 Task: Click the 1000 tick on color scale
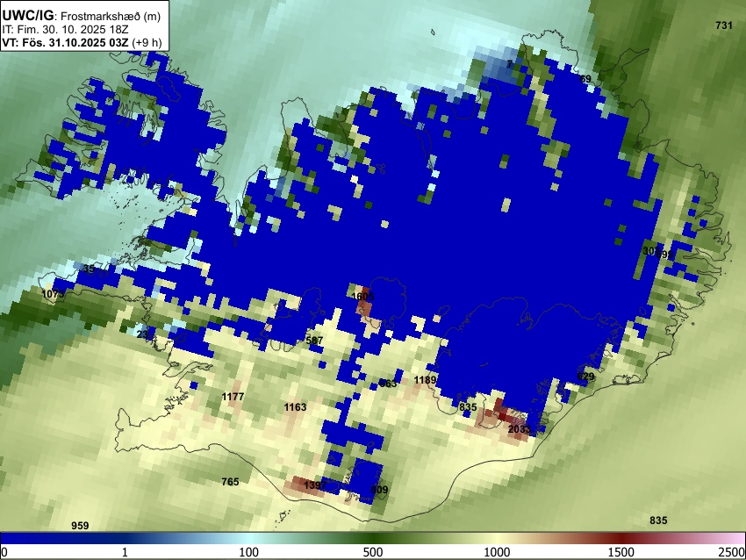tap(497, 552)
